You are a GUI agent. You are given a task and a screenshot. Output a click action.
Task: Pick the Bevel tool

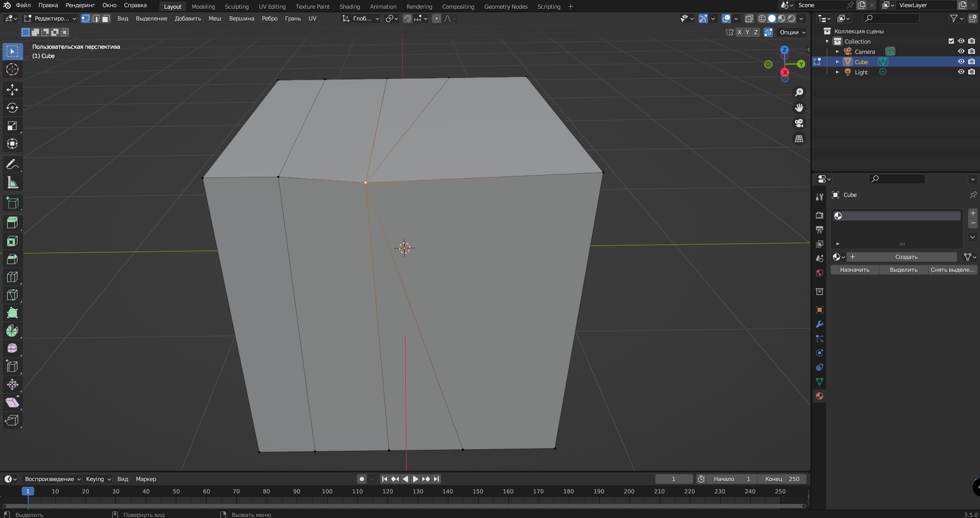tap(12, 259)
